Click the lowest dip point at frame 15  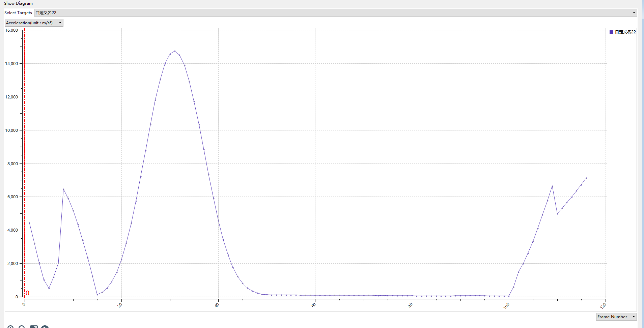click(97, 295)
